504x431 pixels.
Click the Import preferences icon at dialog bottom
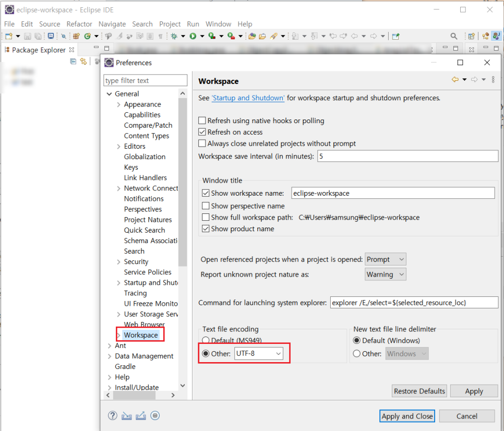127,416
